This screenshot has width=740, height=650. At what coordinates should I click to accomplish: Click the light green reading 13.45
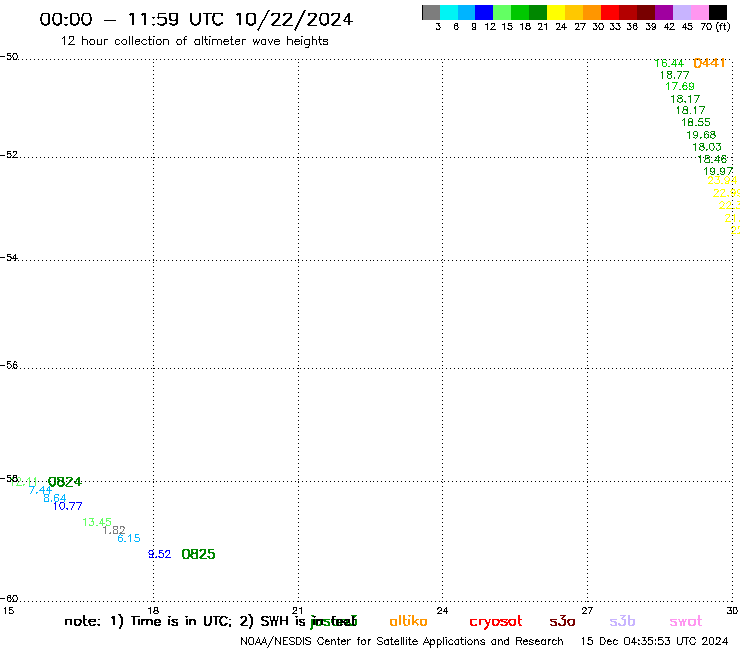pos(97,522)
